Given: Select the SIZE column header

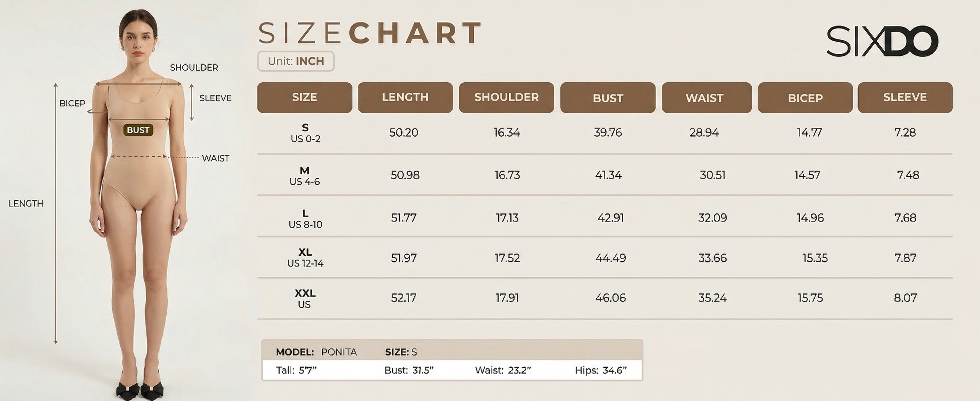Looking at the screenshot, I should click(304, 97).
